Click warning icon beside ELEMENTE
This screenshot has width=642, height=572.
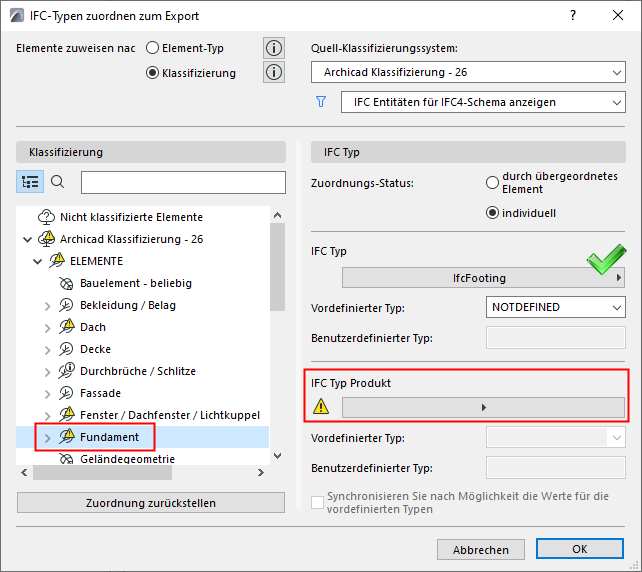coord(57,260)
